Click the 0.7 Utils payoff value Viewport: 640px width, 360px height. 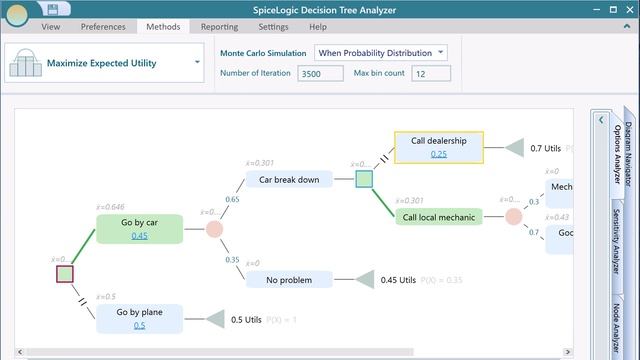[x=546, y=149]
